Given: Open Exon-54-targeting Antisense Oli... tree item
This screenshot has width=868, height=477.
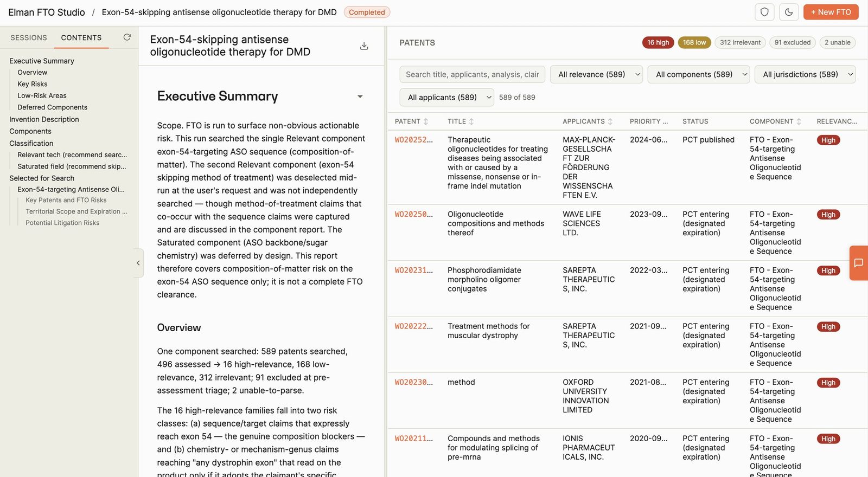Looking at the screenshot, I should [71, 189].
